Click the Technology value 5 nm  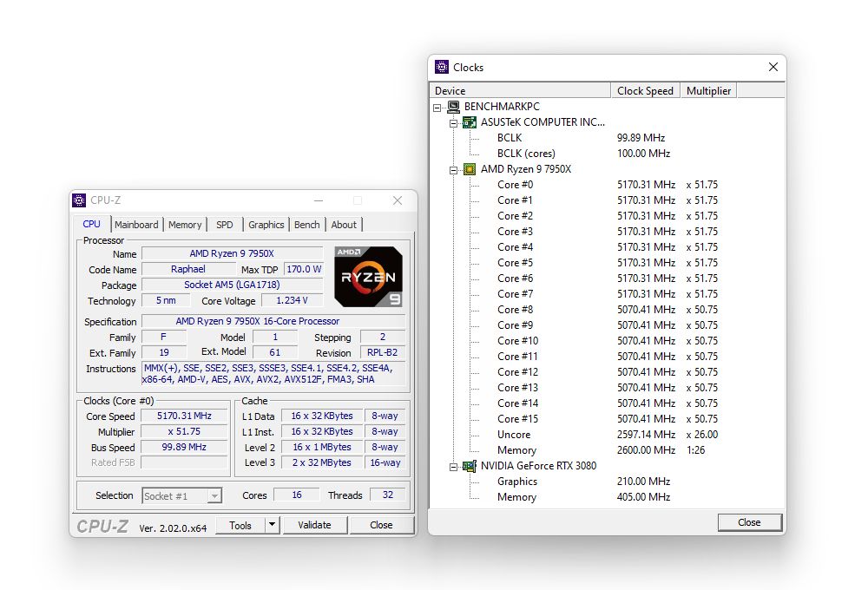point(166,300)
